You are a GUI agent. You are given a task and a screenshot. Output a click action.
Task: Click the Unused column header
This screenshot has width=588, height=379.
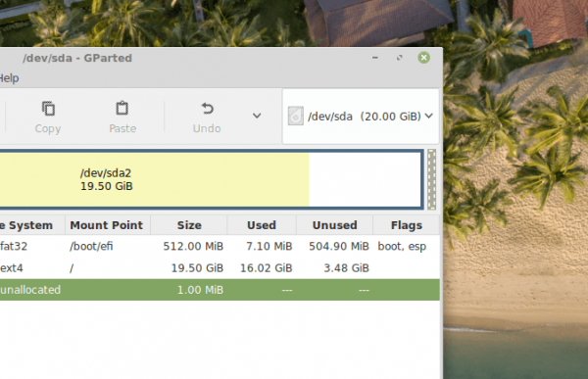(334, 225)
